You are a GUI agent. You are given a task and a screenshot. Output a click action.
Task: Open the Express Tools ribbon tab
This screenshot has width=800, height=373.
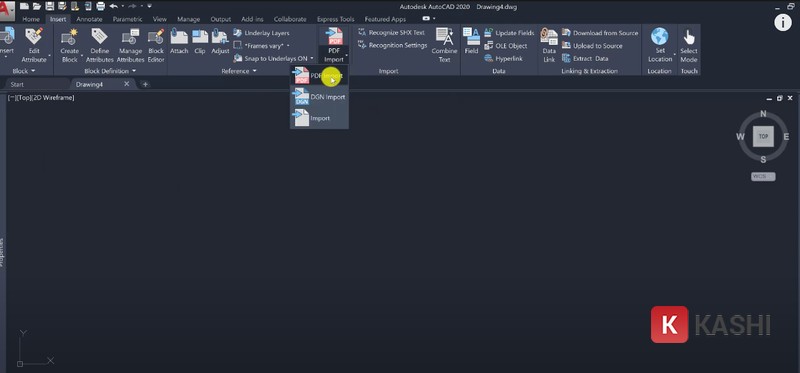point(335,19)
